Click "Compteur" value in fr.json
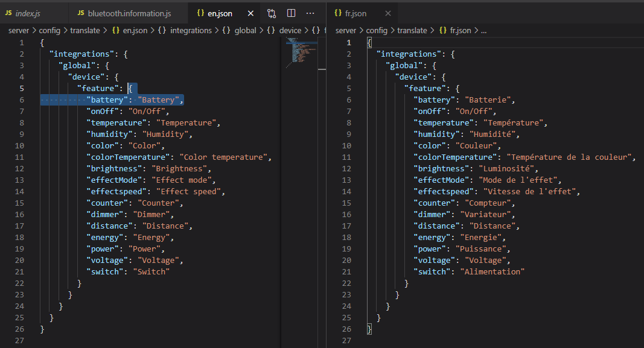 488,203
